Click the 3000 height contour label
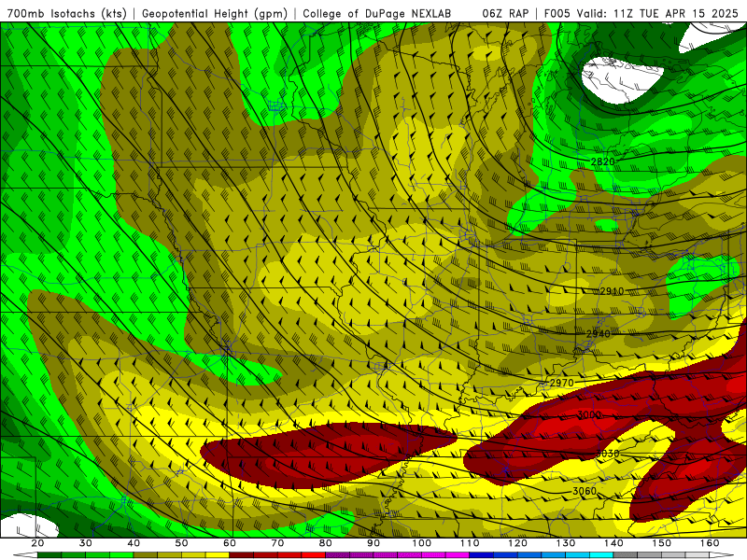The height and width of the screenshot is (560, 747). point(589,414)
